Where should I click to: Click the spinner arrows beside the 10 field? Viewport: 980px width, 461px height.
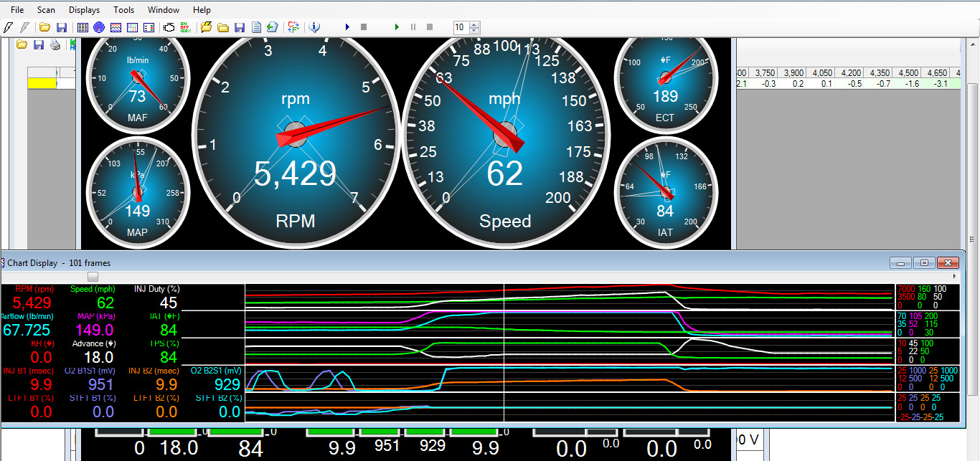click(474, 27)
